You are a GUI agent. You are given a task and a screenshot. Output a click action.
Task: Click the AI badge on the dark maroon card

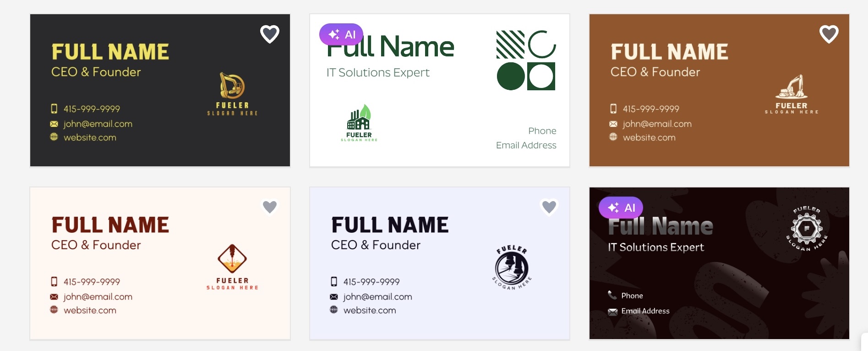621,208
